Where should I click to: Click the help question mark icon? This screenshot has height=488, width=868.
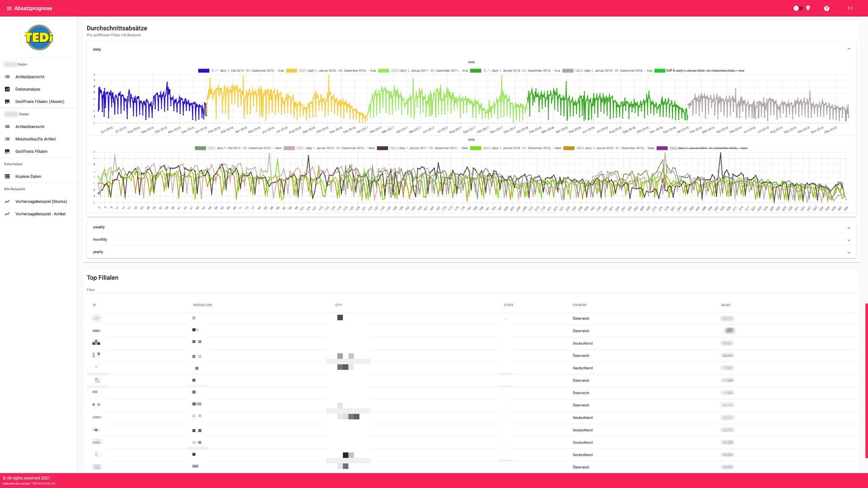826,8
